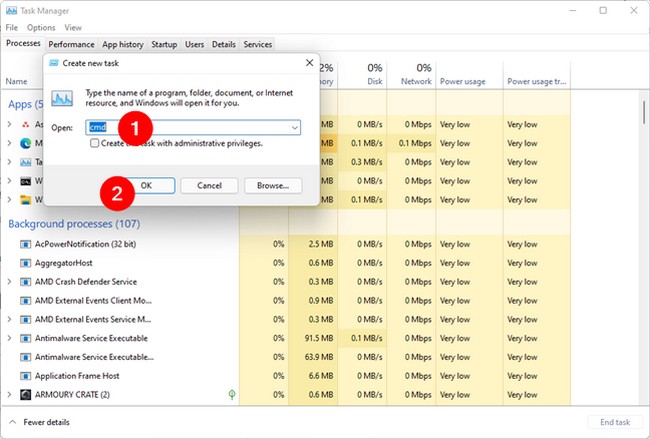Click the Microsoft Edge app icon
The image size is (650, 439).
(26, 143)
